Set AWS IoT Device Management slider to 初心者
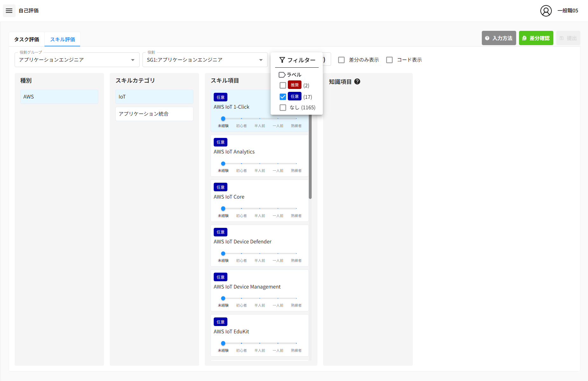 tap(241, 298)
